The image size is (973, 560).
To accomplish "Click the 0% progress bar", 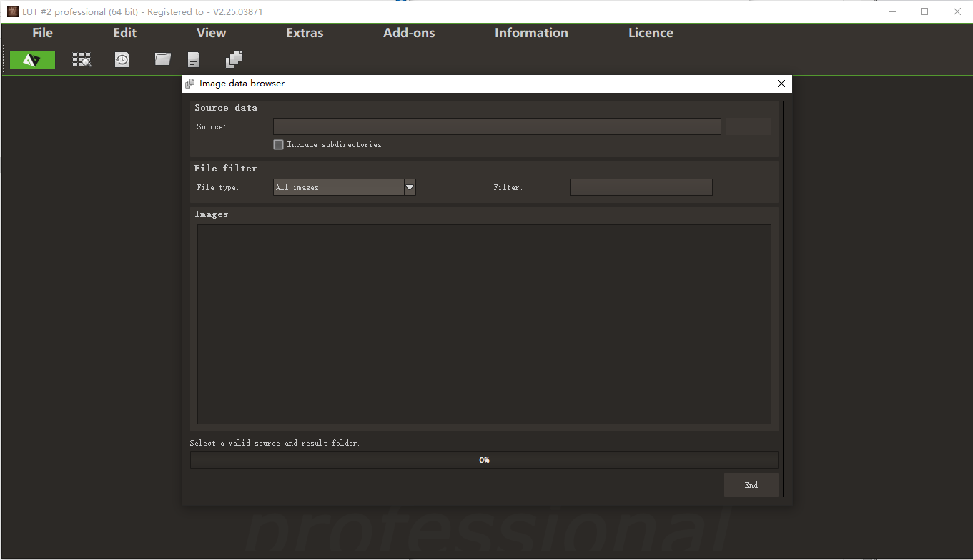I will [484, 460].
